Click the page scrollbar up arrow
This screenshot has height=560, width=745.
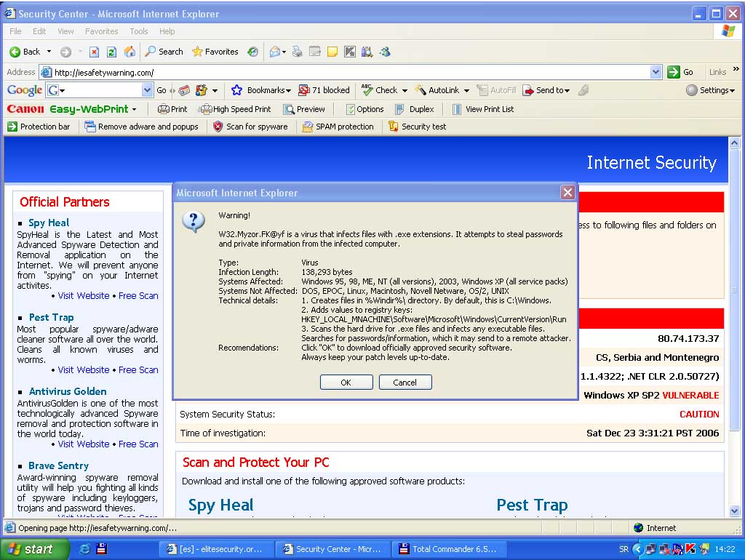[x=735, y=143]
